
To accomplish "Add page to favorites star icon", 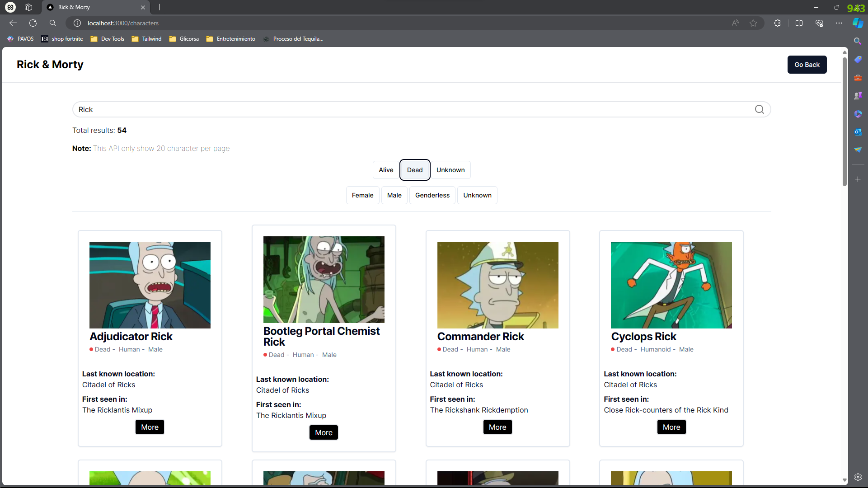I will pos(753,23).
